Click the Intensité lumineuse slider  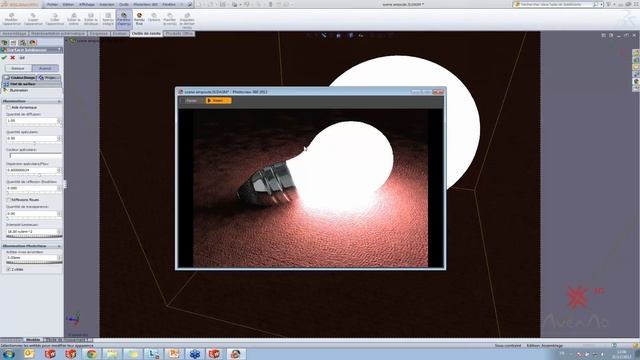click(34, 236)
